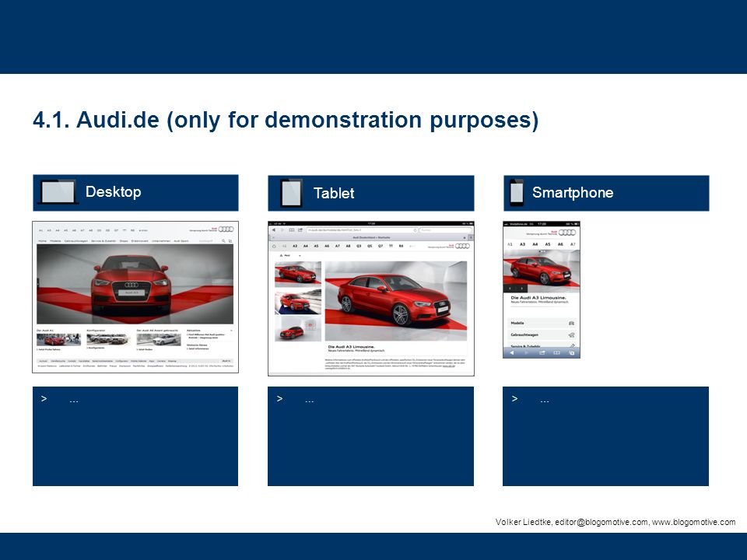Click the Konfigurator teaser thumbnail on desktop site
The width and height of the screenshot is (747, 560).
click(x=108, y=339)
